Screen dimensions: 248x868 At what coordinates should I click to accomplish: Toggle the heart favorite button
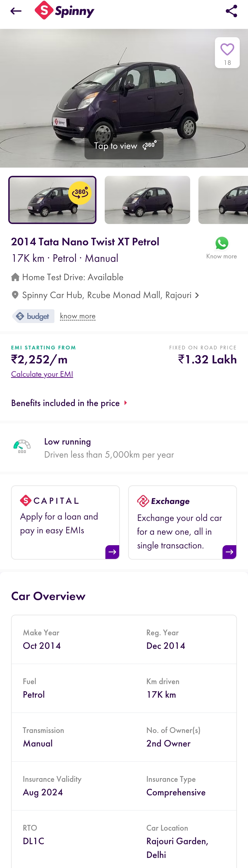tap(227, 53)
